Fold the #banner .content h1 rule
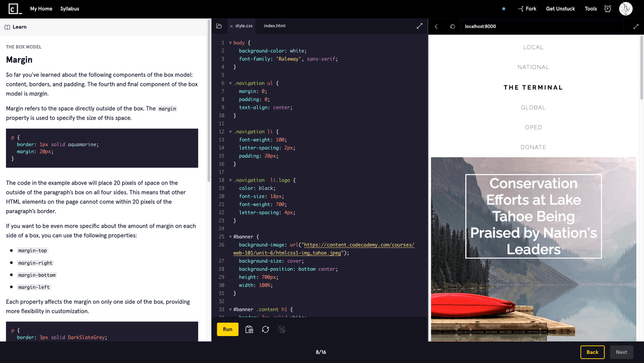 [230, 310]
